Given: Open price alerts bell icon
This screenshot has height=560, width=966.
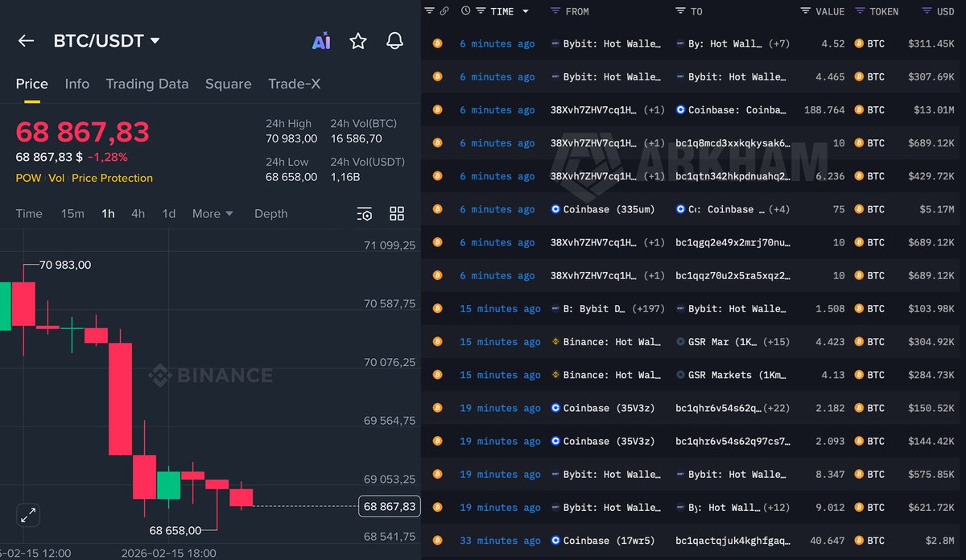Looking at the screenshot, I should (394, 41).
